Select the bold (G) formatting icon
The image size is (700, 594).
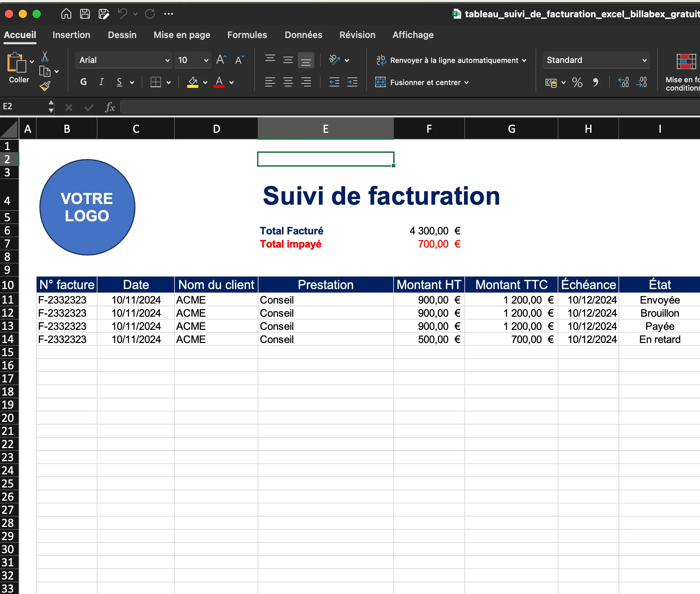coord(83,82)
